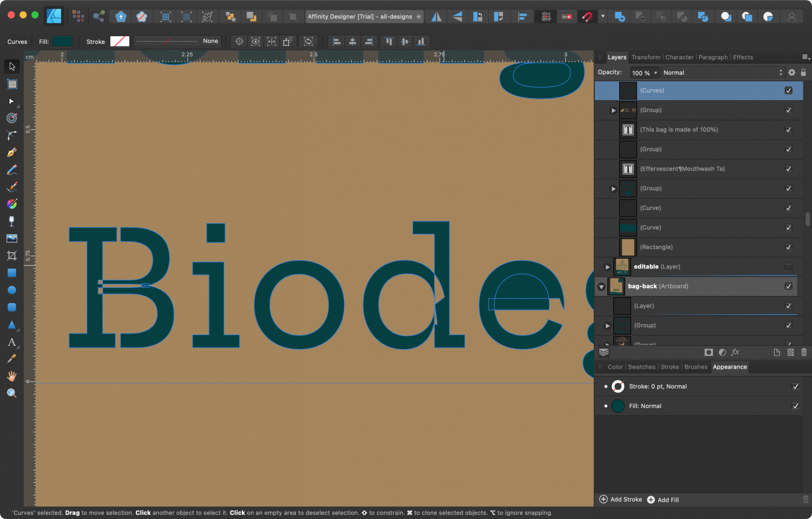The image size is (812, 519).
Task: Flip the selection horizontally
Action: coord(436,16)
